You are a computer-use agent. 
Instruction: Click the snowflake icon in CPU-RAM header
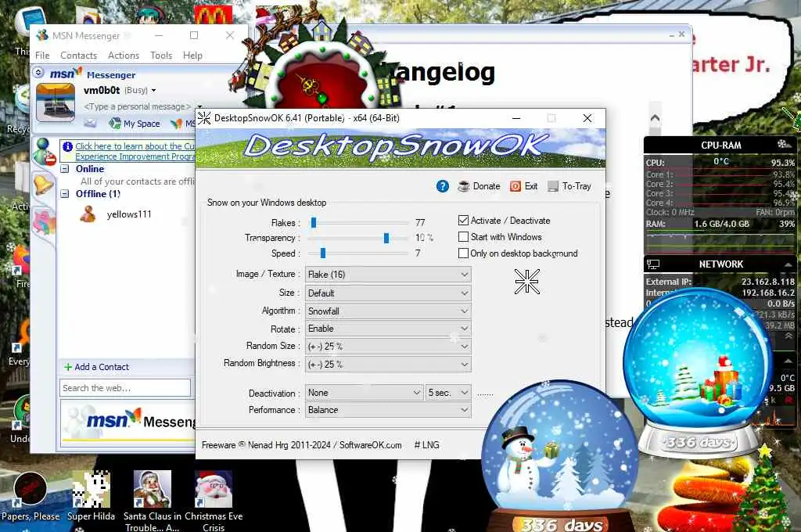click(x=784, y=144)
